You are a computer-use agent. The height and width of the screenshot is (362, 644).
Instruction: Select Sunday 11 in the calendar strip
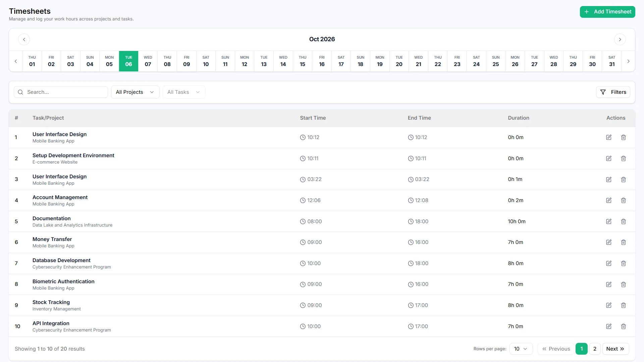(225, 61)
